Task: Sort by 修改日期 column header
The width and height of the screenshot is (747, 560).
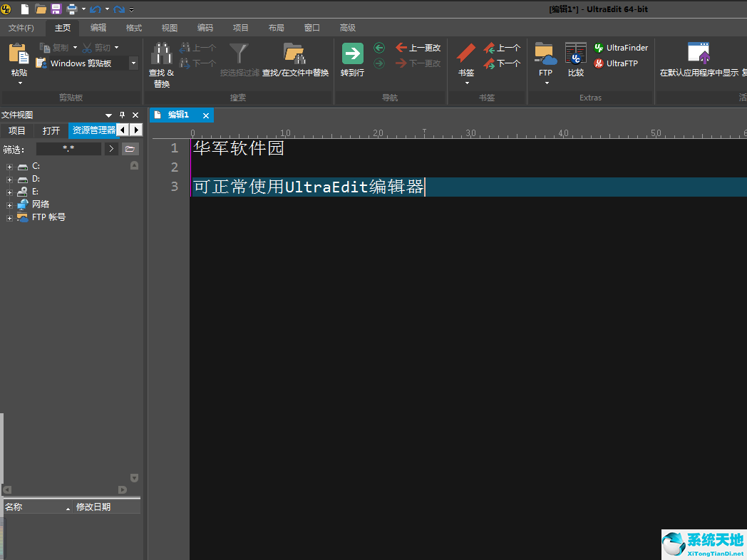Action: click(107, 507)
